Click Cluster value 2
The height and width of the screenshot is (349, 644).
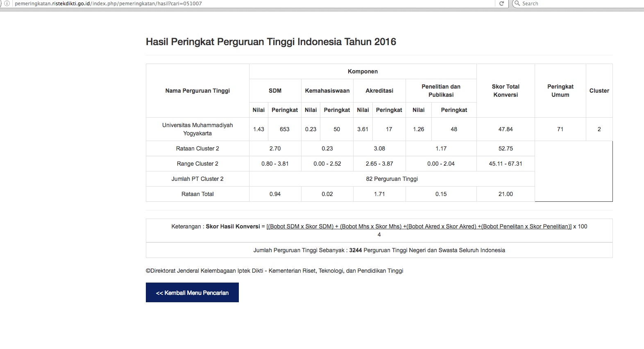coord(599,129)
